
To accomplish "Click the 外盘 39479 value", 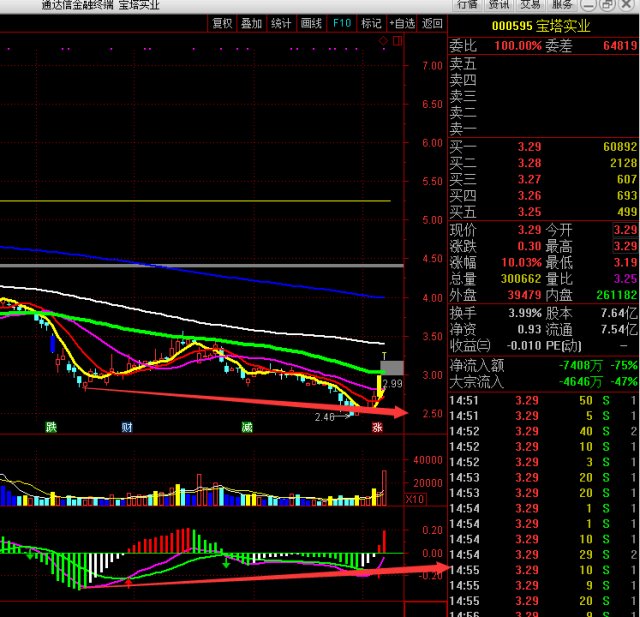I will pyautogui.click(x=524, y=295).
